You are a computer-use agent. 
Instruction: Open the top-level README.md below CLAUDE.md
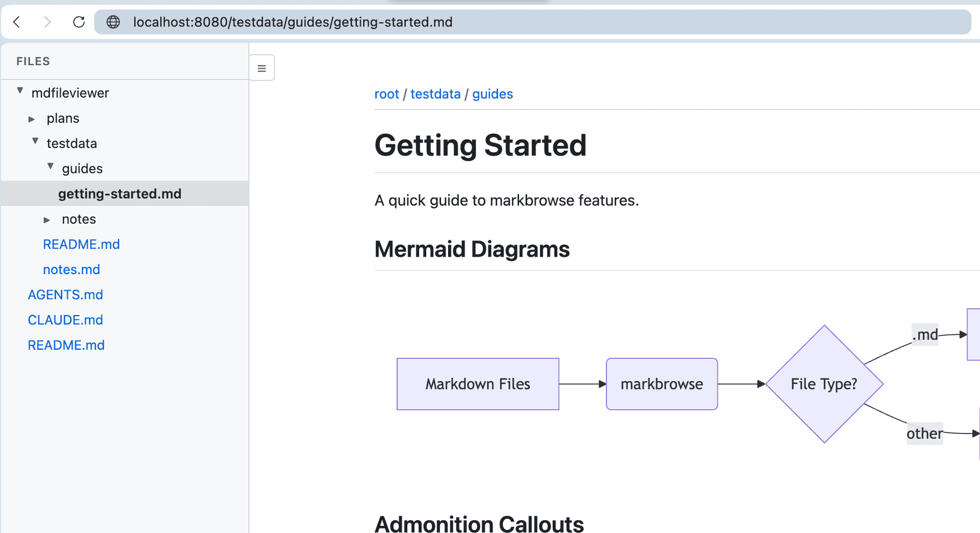66,345
